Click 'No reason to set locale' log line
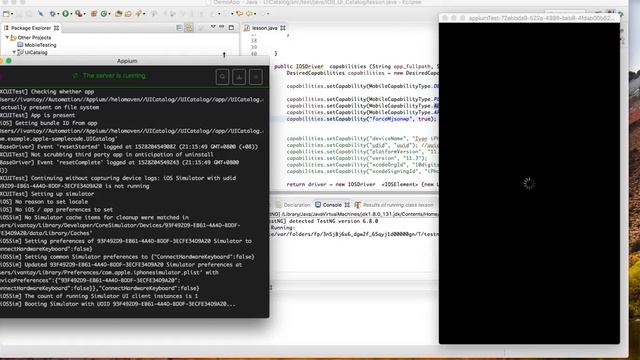Viewport: 640px width, 360px height. pos(44,201)
